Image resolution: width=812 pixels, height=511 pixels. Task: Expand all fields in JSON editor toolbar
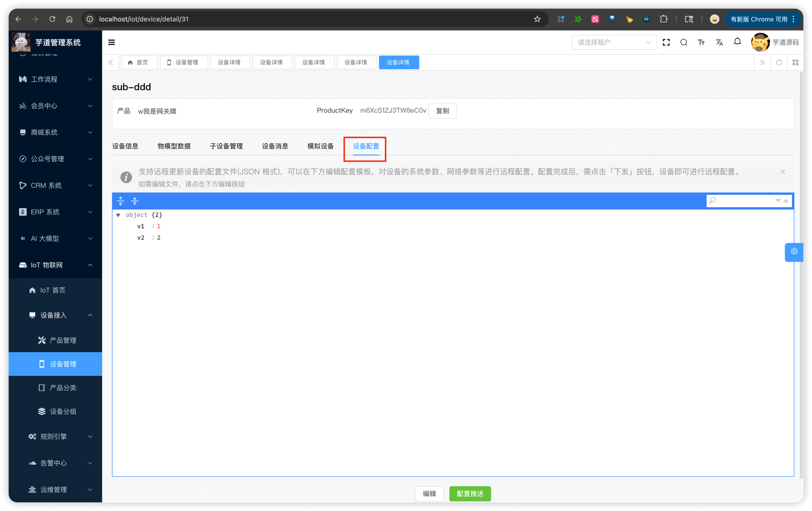120,201
